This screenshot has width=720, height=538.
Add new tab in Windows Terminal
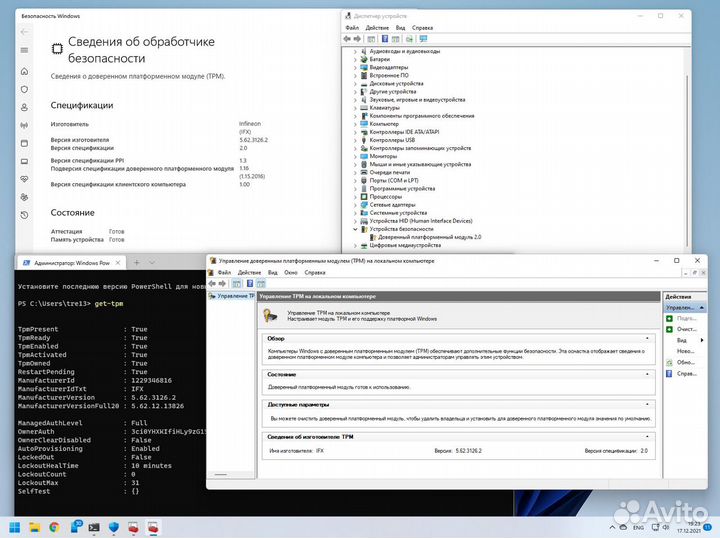136,263
